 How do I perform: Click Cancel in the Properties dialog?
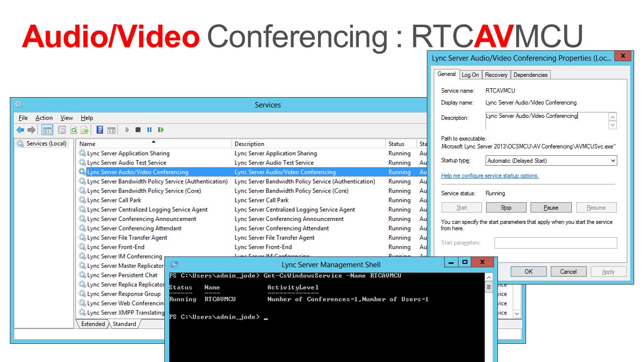[568, 272]
